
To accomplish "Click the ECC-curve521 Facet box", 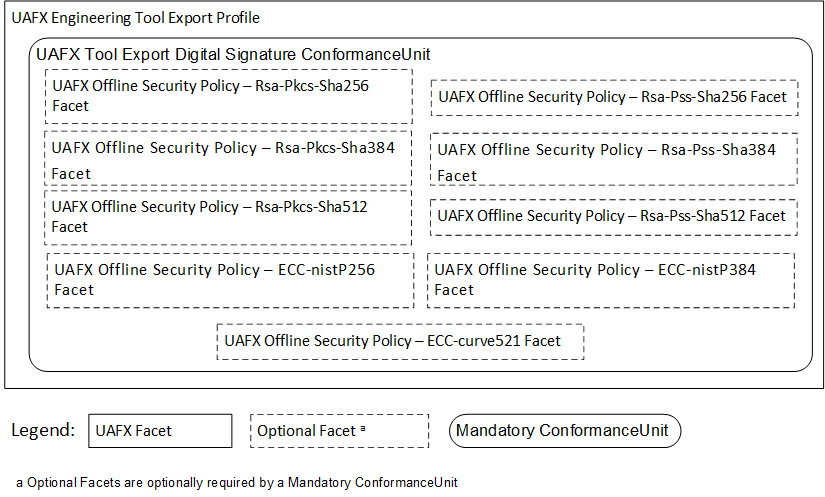I will pos(400,342).
